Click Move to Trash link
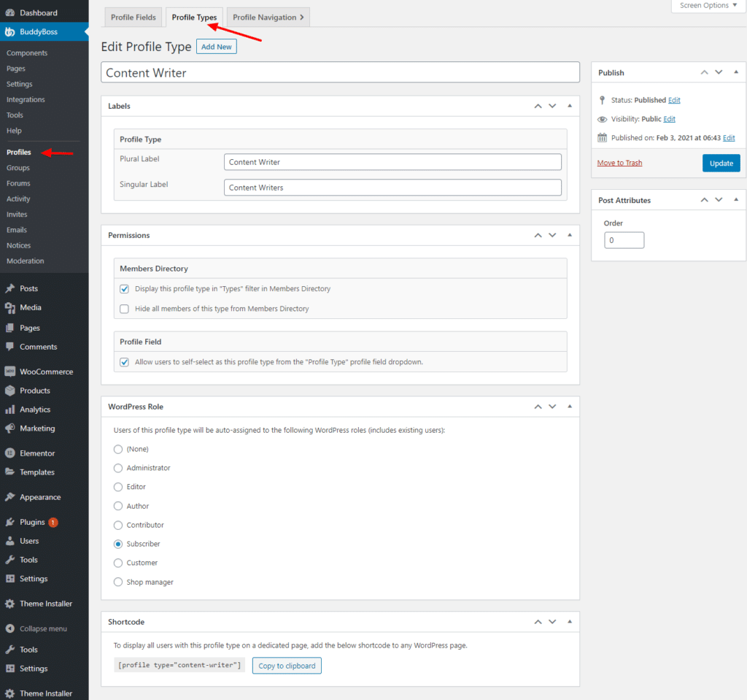747x700 pixels. point(619,163)
